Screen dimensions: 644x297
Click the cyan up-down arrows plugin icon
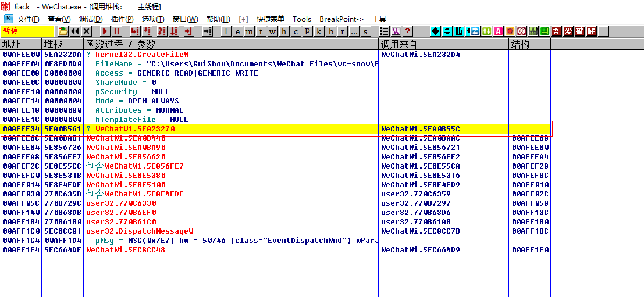(x=447, y=31)
